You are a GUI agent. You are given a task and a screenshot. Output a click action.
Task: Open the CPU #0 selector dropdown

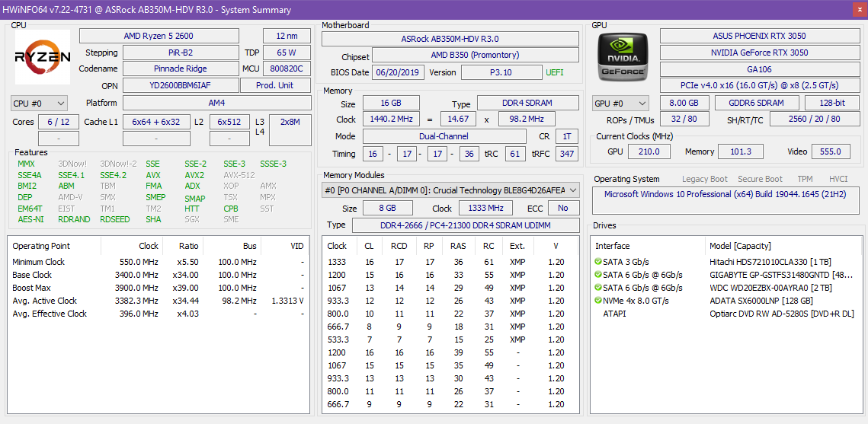[40, 103]
